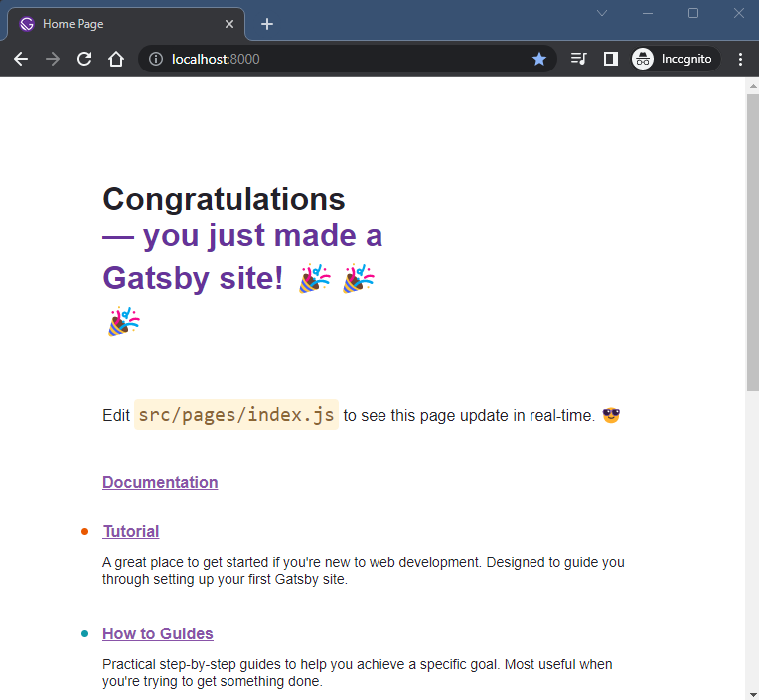The width and height of the screenshot is (759, 700).
Task: Open the How to Guides link
Action: pyautogui.click(x=158, y=633)
